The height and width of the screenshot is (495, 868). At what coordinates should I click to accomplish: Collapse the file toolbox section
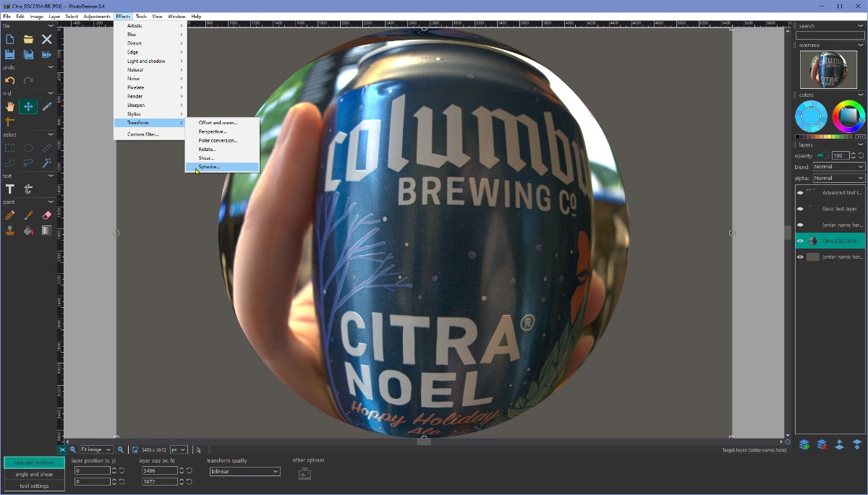(51, 26)
